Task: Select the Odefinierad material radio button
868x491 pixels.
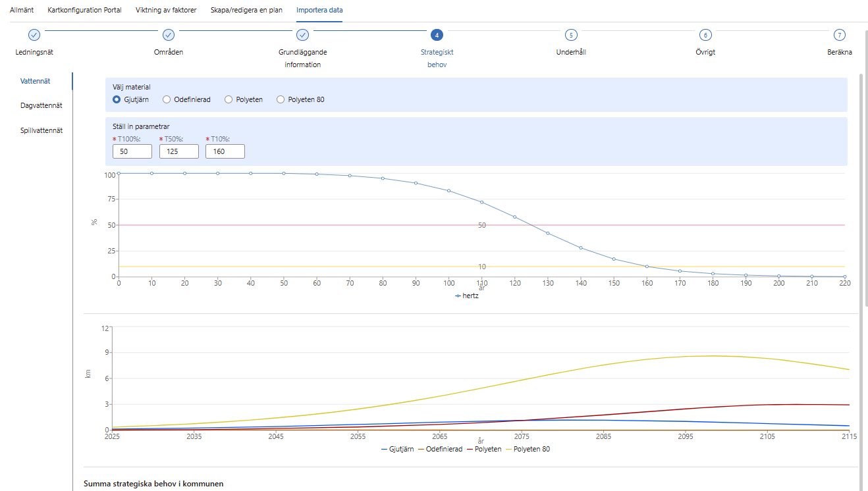Action: pyautogui.click(x=167, y=99)
